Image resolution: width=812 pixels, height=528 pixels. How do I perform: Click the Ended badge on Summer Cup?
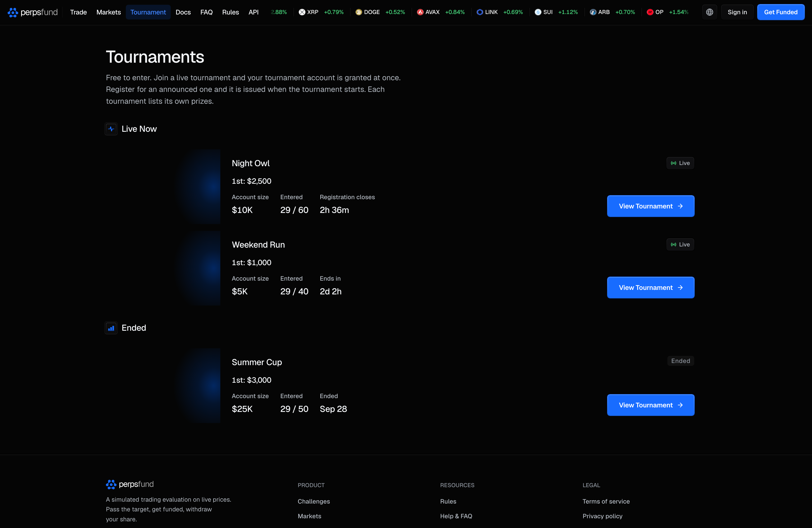681,361
